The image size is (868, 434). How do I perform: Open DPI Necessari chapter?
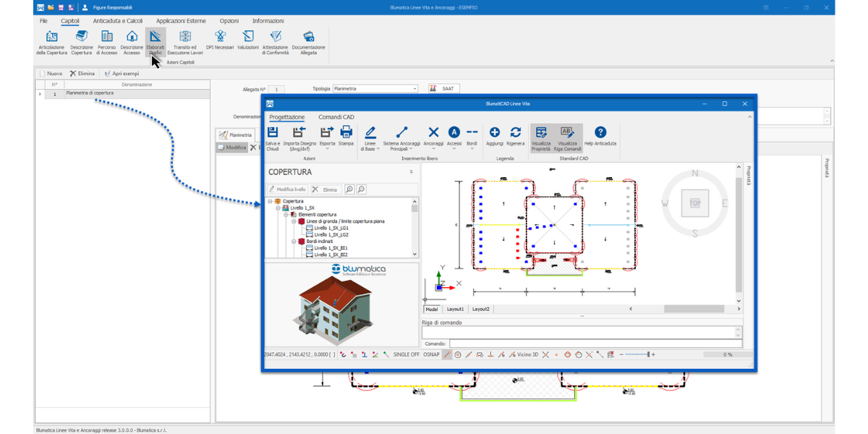[220, 41]
